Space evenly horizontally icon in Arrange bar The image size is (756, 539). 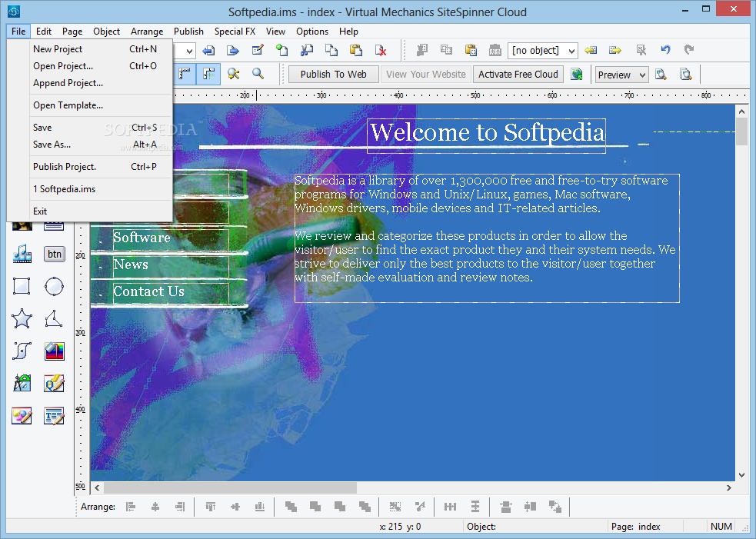pos(450,507)
